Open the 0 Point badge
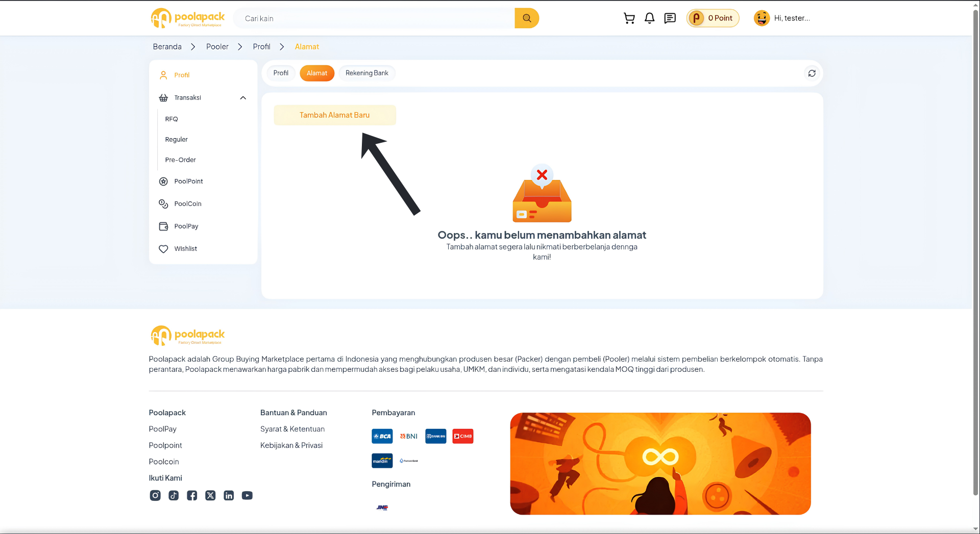 tap(713, 18)
